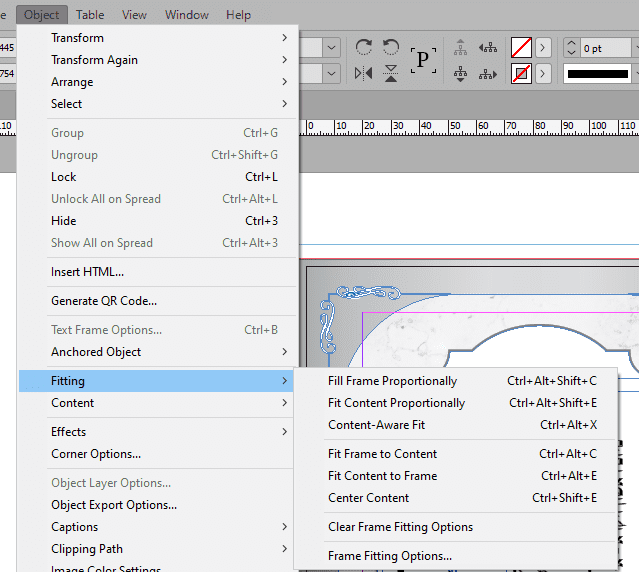
Task: Click the P reference indicator icon
Action: coord(423,60)
